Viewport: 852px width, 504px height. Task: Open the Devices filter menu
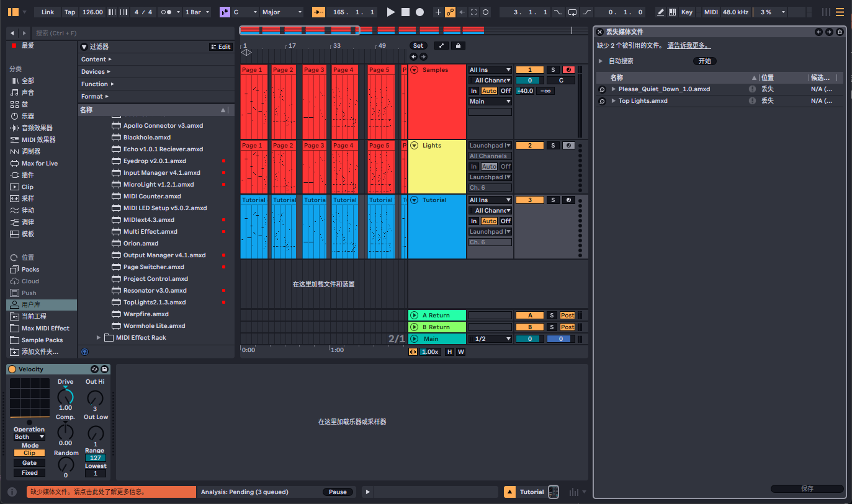pos(96,72)
